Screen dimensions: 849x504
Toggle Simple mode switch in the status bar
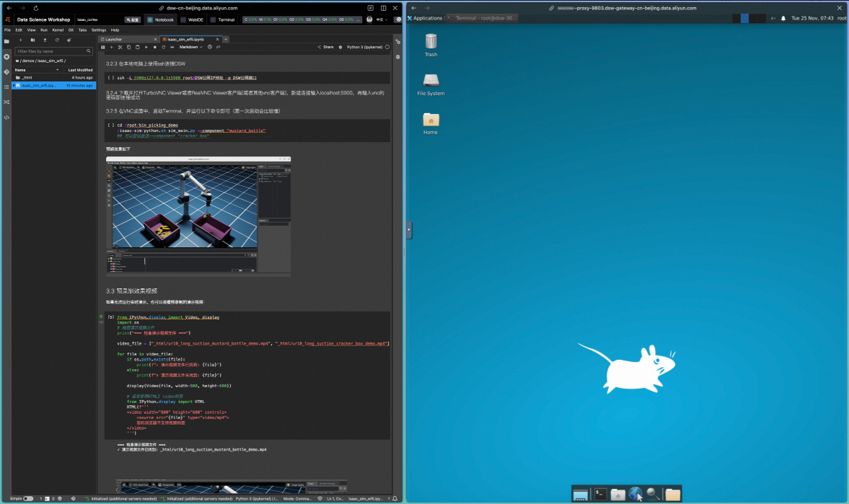[28, 498]
